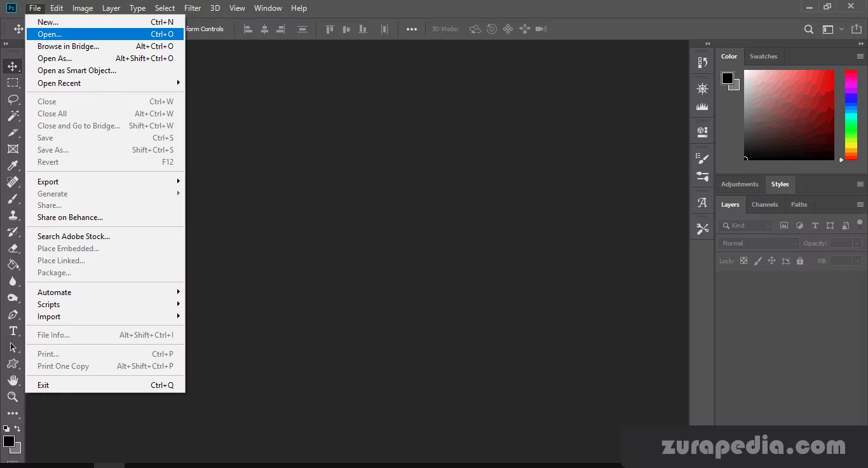Open the Normal blend mode dropdown
868x468 pixels.
pyautogui.click(x=759, y=244)
